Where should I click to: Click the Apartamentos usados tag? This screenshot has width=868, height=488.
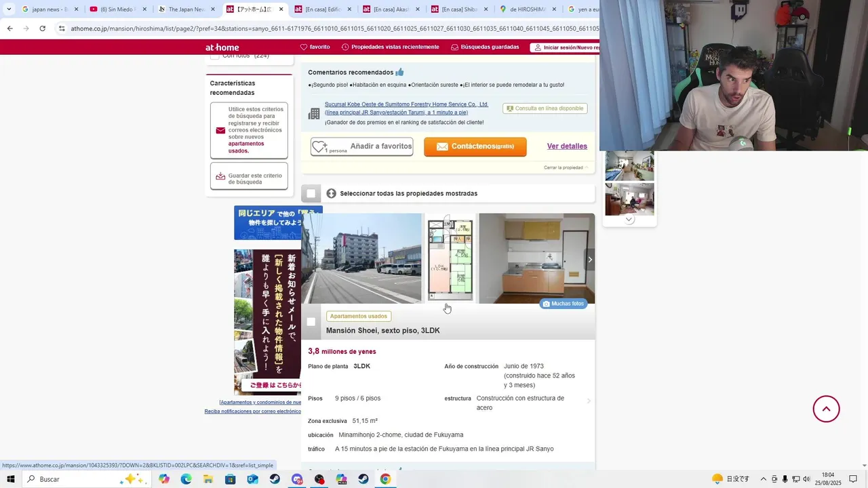(x=359, y=317)
